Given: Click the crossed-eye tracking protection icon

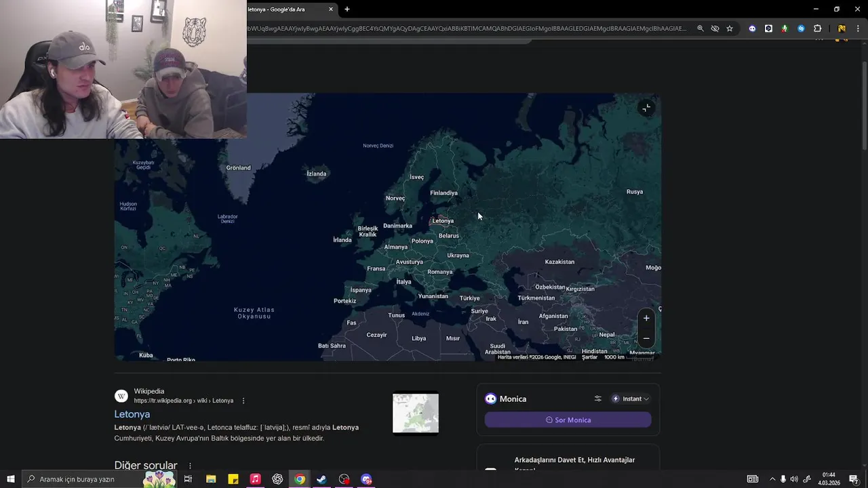Looking at the screenshot, I should pos(715,28).
